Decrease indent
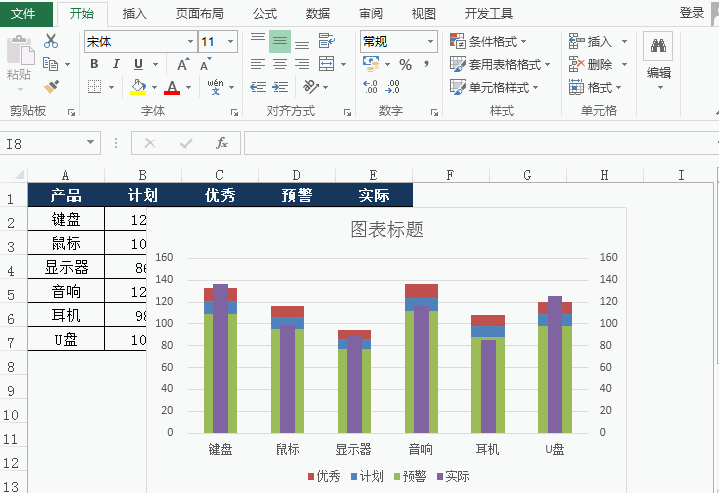Screen dimensions: 719x493 pyautogui.click(x=258, y=87)
